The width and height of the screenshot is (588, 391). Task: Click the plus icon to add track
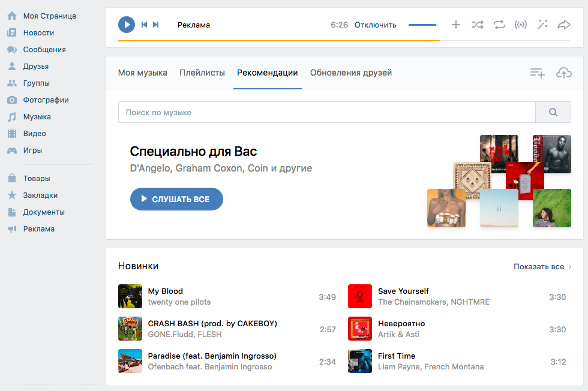(x=455, y=25)
